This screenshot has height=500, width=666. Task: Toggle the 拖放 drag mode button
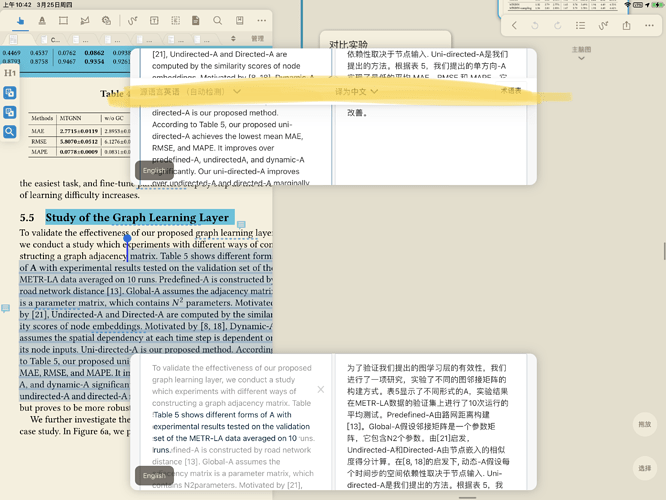[645, 424]
